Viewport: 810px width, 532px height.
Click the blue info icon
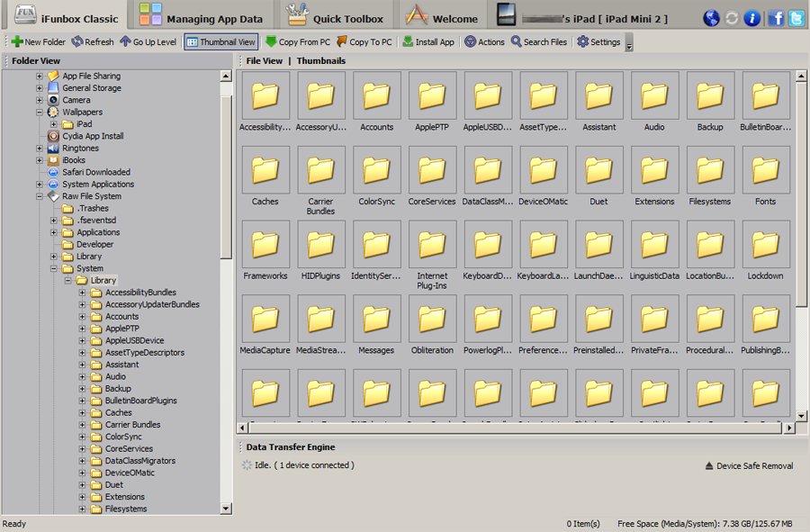pyautogui.click(x=752, y=18)
